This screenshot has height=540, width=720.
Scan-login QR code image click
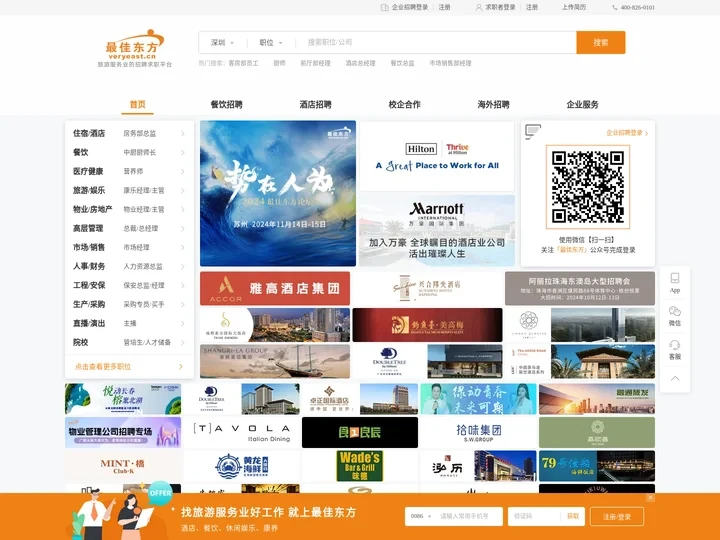point(588,187)
